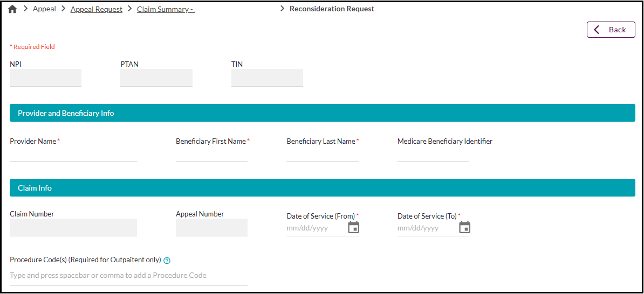
Task: Open the Appeal Request breadcrumb link
Action: (97, 9)
